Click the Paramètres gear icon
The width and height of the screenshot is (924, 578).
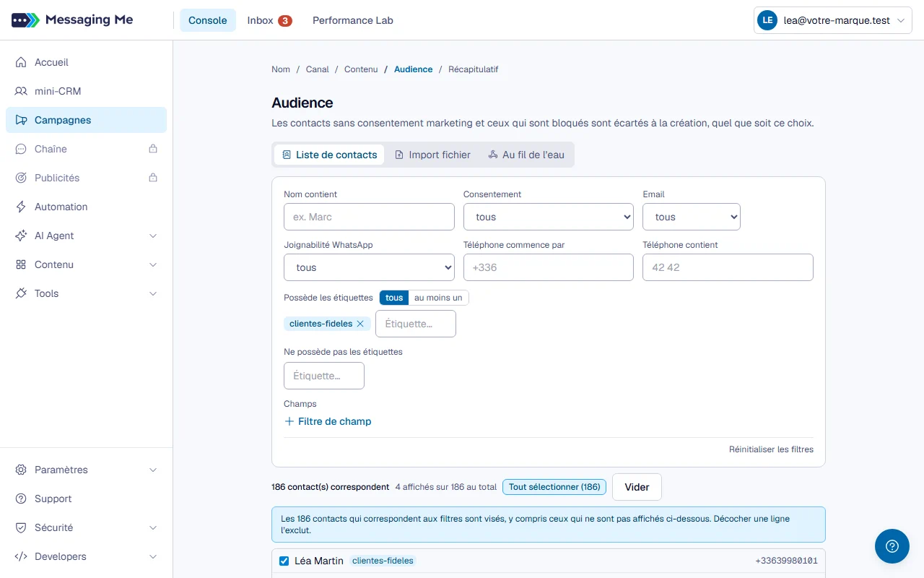(x=21, y=470)
